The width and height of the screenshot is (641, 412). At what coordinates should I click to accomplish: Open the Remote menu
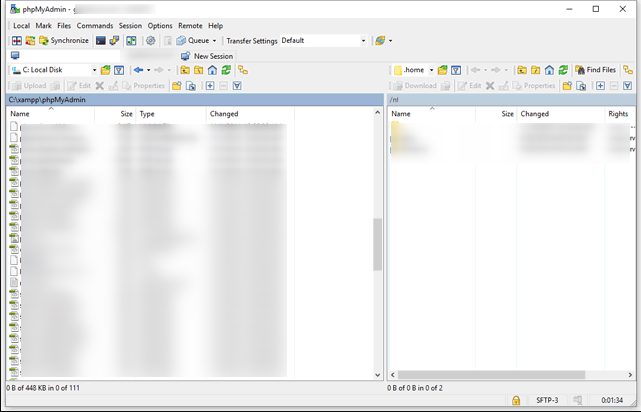[x=190, y=26]
